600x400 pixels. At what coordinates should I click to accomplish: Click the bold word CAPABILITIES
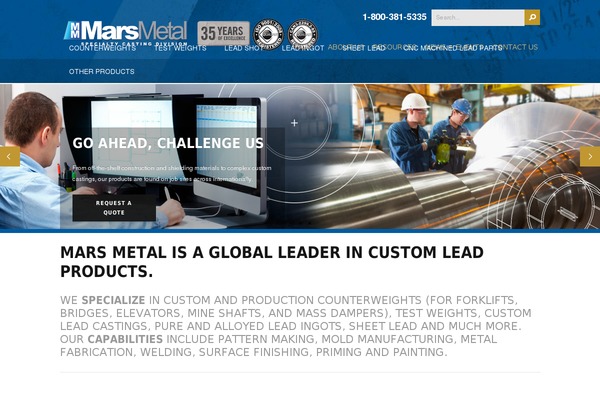point(125,339)
